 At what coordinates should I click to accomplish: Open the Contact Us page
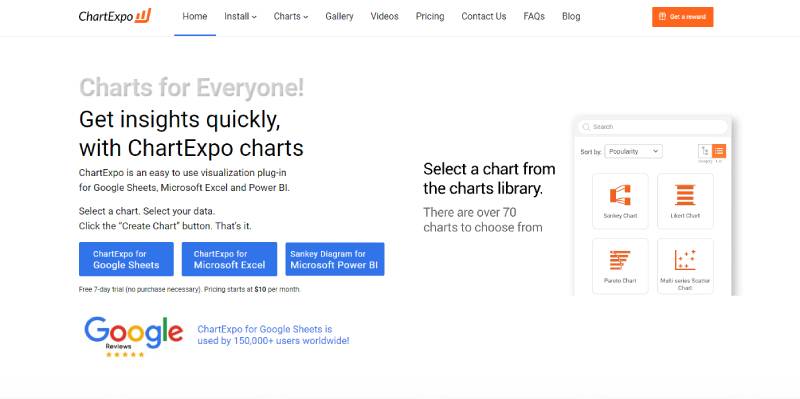tap(484, 16)
